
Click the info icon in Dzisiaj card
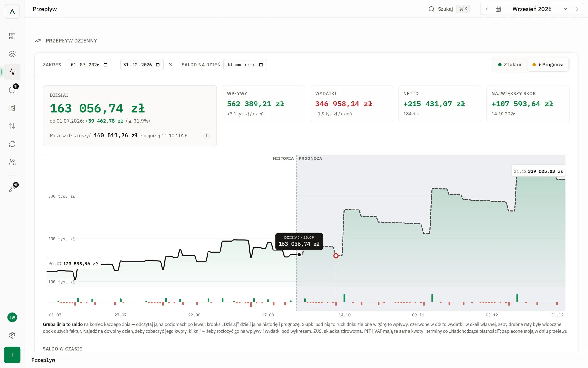pos(207,136)
